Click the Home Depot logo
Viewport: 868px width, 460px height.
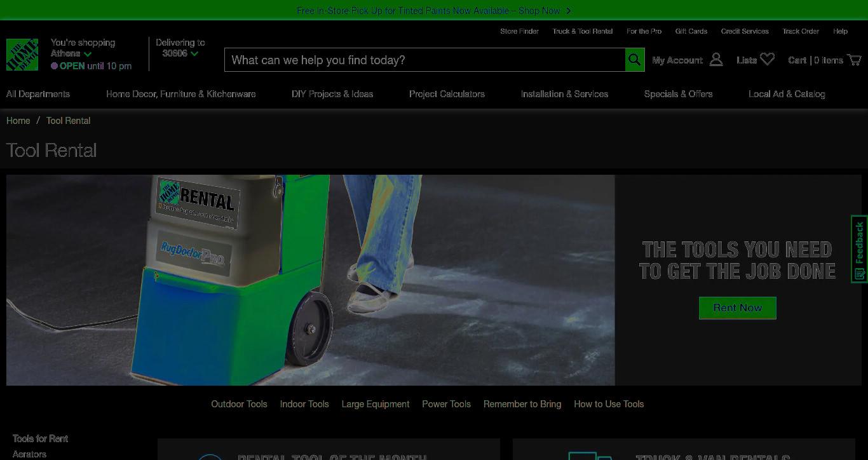pyautogui.click(x=22, y=54)
